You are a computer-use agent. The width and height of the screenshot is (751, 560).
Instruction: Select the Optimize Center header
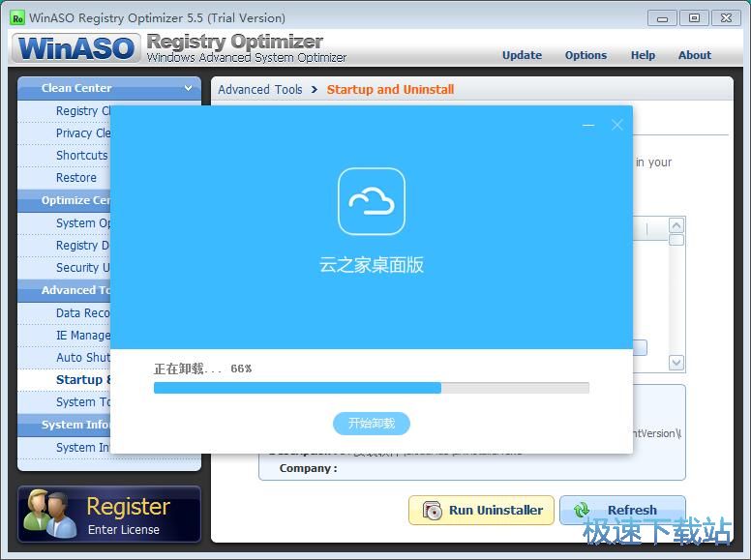coord(65,200)
